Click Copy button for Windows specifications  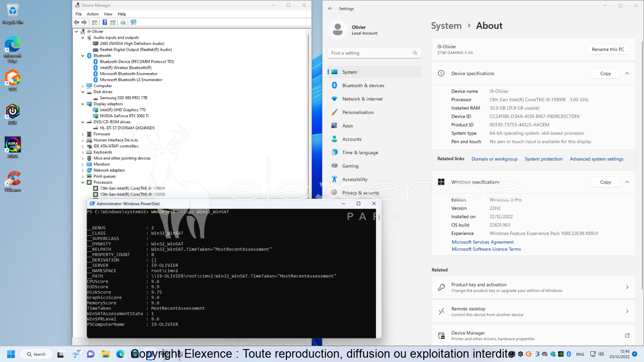(605, 182)
